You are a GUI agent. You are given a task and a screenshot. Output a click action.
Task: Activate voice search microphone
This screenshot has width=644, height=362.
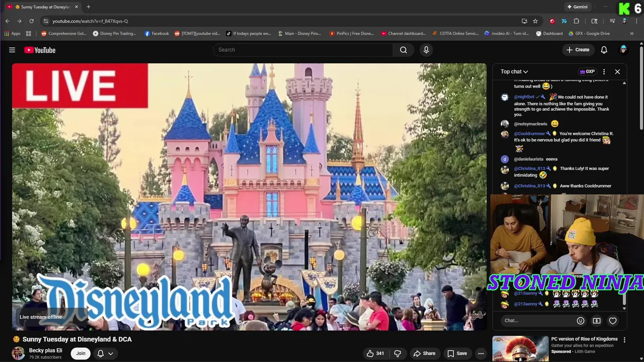point(426,50)
